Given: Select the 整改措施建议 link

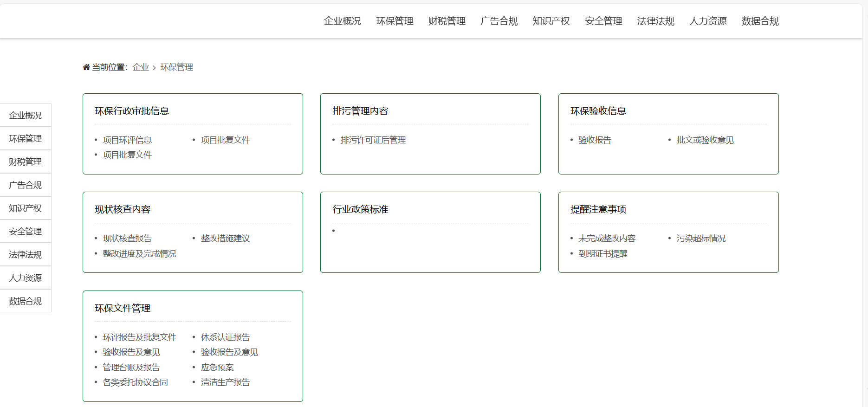Looking at the screenshot, I should [225, 238].
